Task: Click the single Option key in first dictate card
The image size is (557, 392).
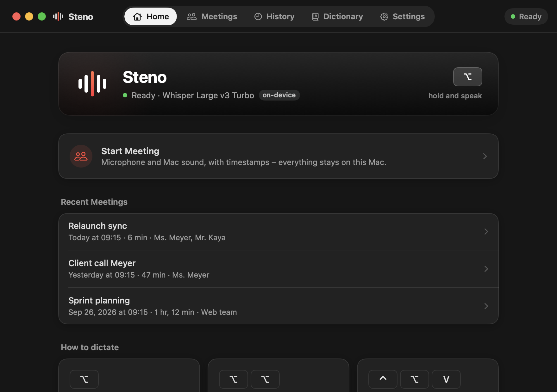Action: click(84, 379)
